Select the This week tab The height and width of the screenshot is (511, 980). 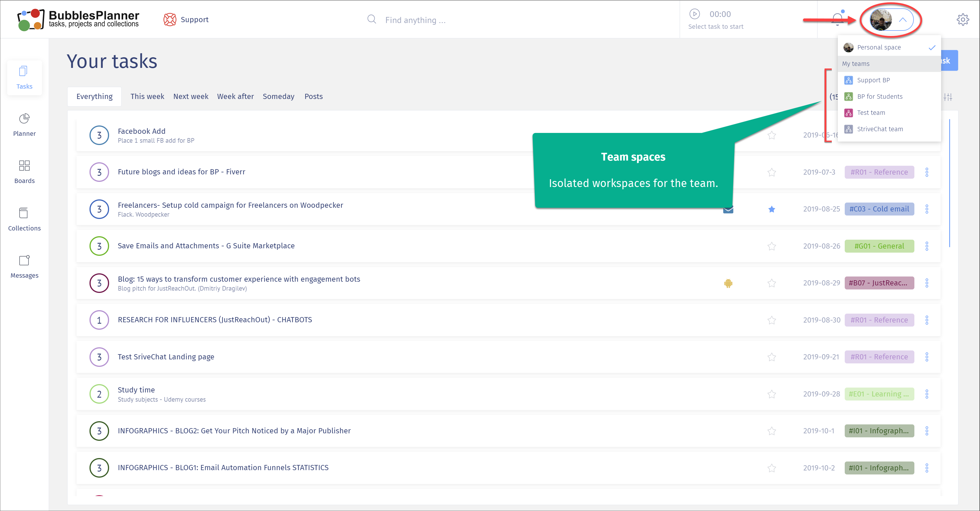click(x=147, y=97)
